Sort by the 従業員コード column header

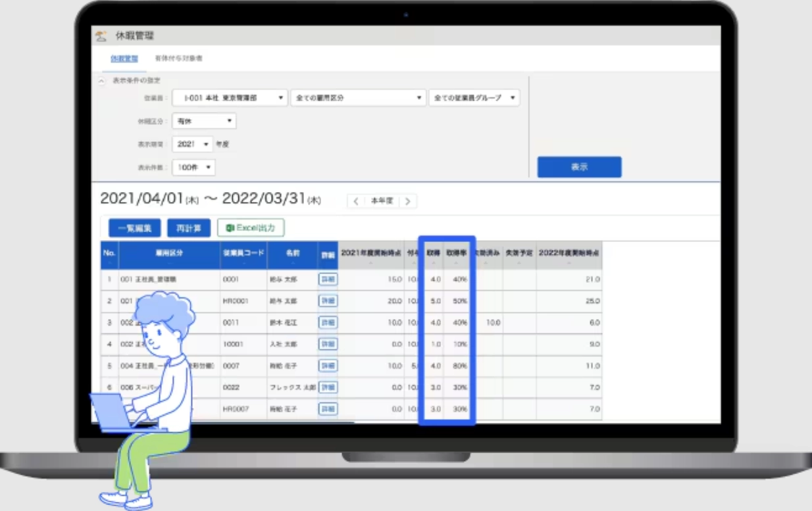(243, 255)
